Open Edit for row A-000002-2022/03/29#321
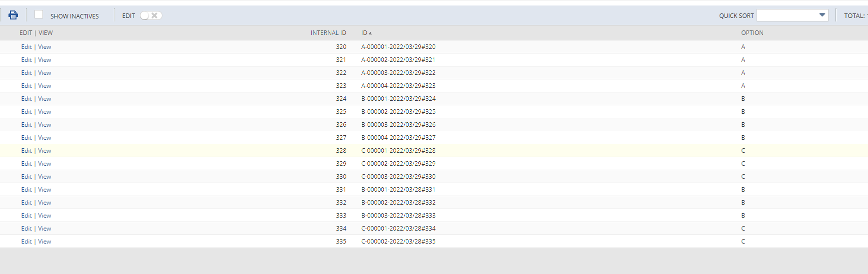 [26, 60]
